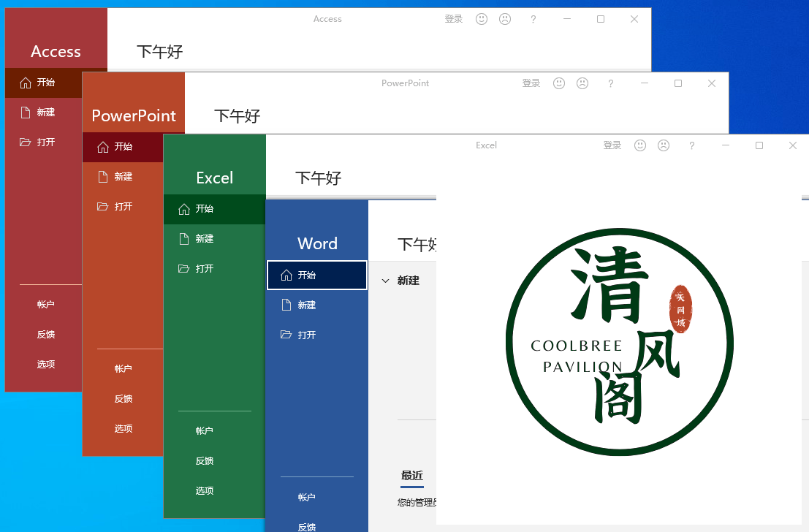Open 帐户 in the Excel sidebar
The height and width of the screenshot is (532, 809).
205,431
